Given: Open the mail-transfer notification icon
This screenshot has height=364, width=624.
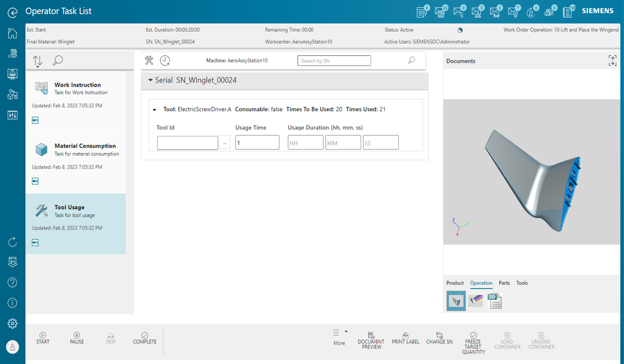Looking at the screenshot, I should 458,12.
